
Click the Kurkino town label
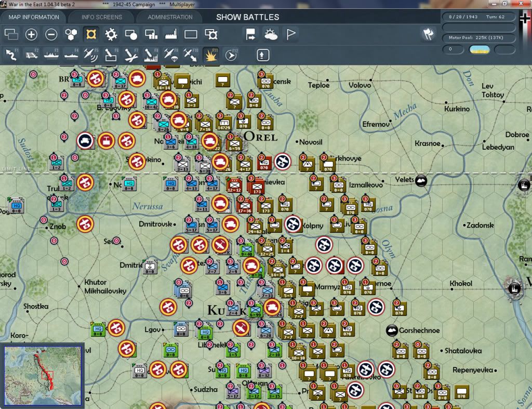[457, 109]
